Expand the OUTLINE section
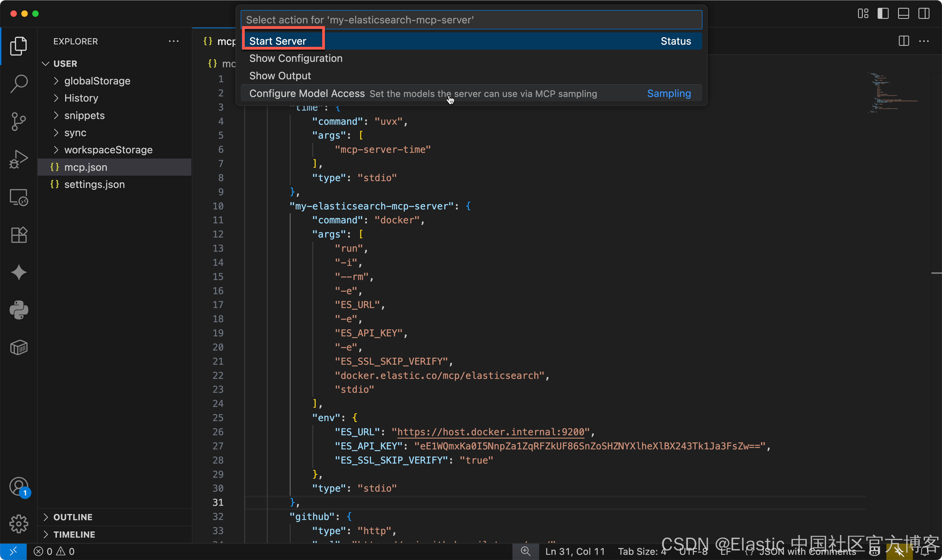 click(115, 517)
